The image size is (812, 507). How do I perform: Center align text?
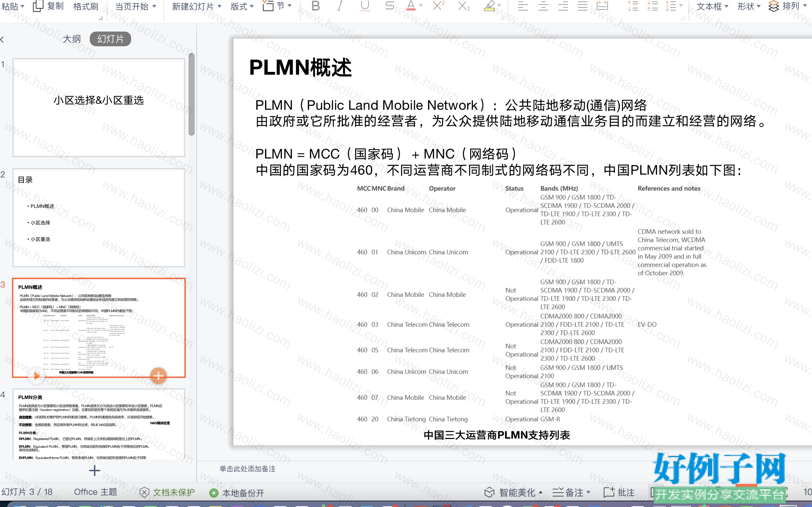pos(543,6)
